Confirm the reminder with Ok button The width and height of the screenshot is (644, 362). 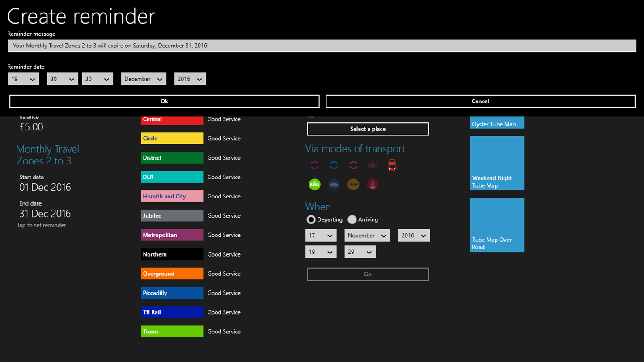click(x=165, y=101)
